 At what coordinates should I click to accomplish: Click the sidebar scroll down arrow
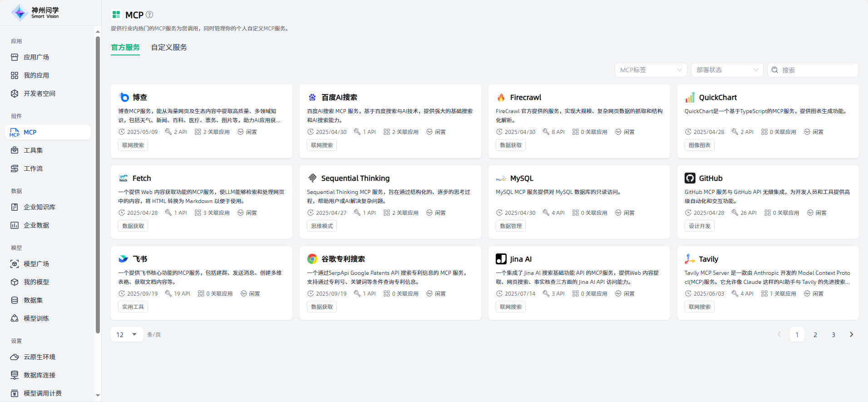coord(98,396)
